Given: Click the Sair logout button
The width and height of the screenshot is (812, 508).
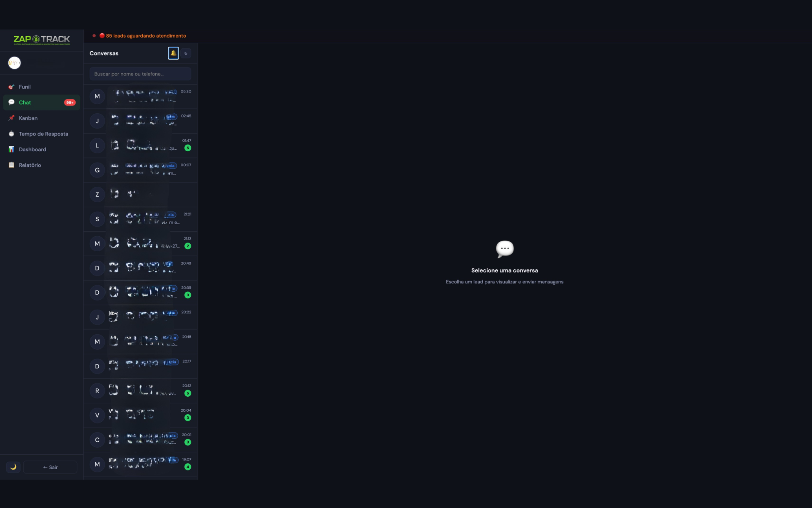Looking at the screenshot, I should [50, 467].
